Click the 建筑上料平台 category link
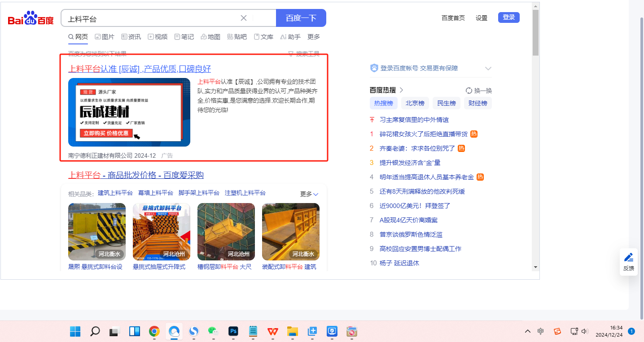 pos(115,193)
